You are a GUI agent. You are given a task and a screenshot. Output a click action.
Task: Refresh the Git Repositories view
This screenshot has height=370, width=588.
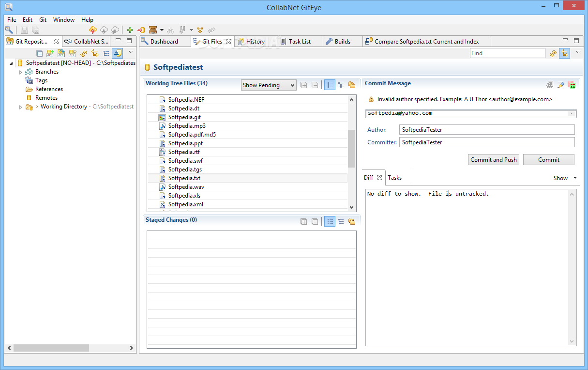pyautogui.click(x=84, y=53)
